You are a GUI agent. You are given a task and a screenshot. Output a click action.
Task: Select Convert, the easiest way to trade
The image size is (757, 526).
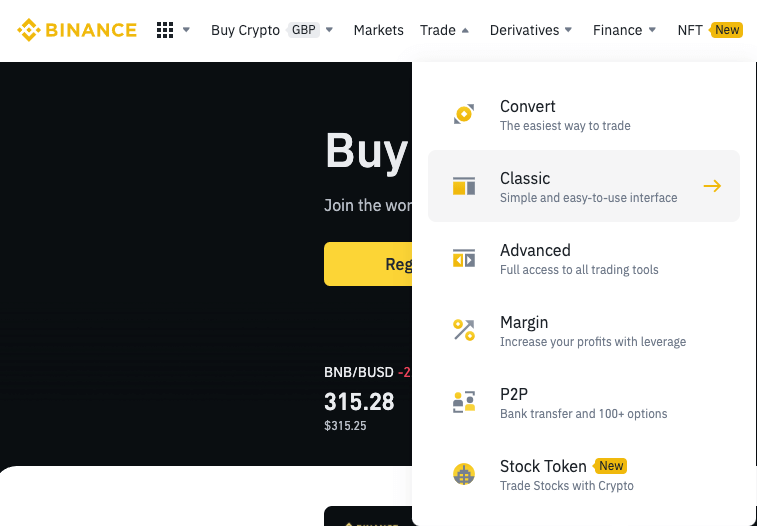click(565, 115)
